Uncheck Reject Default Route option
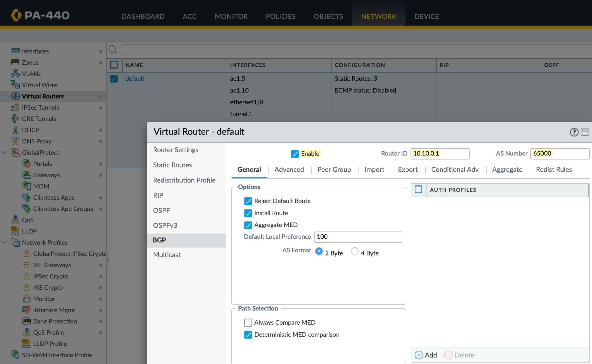 [248, 201]
